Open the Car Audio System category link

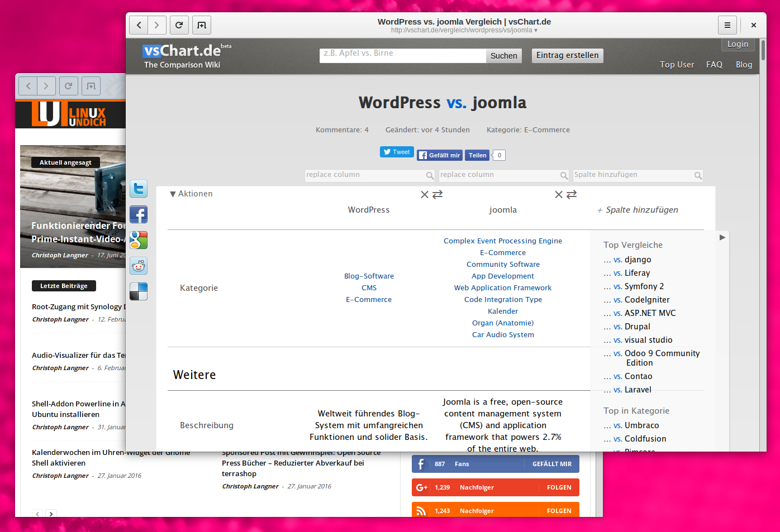(503, 335)
